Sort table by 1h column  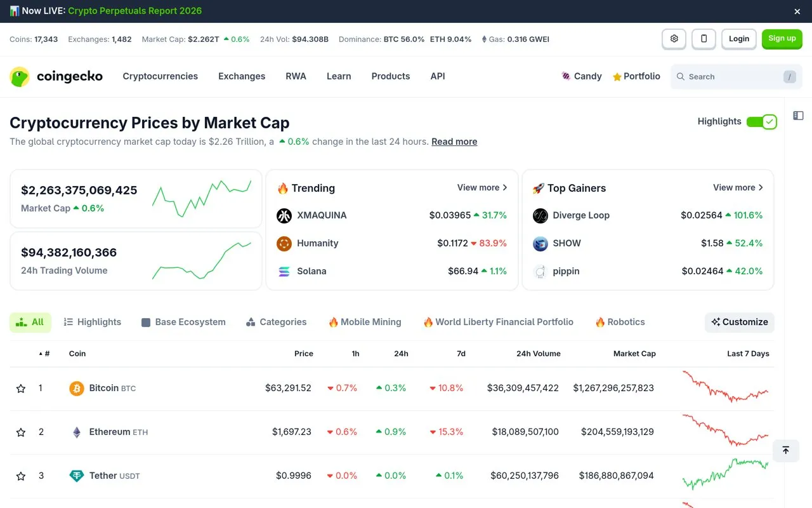(x=355, y=354)
